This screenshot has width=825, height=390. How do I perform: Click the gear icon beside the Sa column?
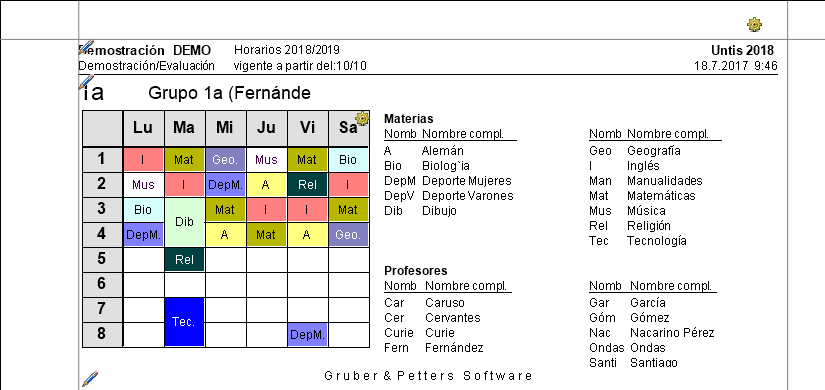362,118
